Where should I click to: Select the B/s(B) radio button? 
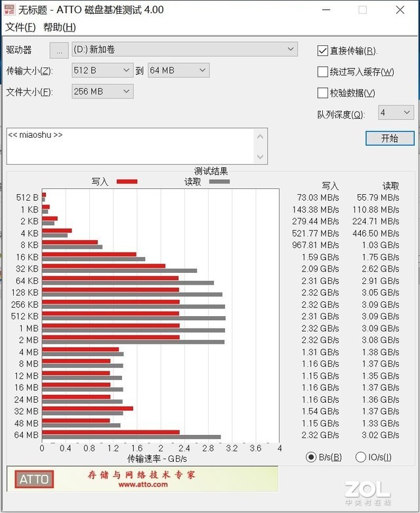[310, 457]
